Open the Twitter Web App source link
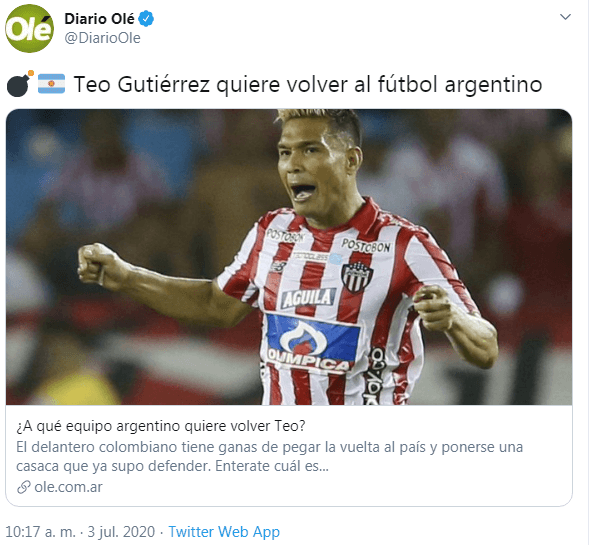The width and height of the screenshot is (595, 545). coord(224,532)
